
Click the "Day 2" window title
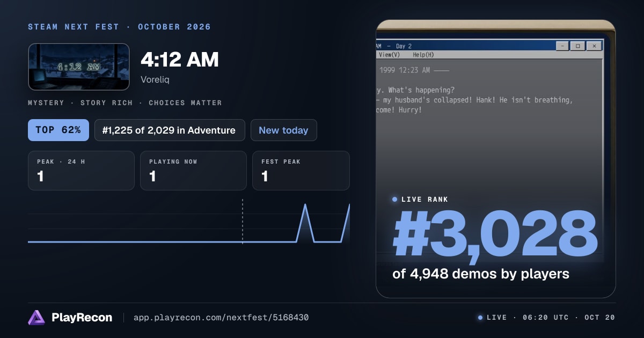[404, 46]
